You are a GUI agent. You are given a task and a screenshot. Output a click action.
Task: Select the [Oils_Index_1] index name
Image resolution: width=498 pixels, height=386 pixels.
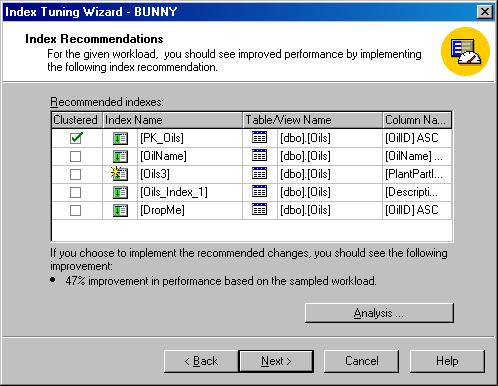(x=174, y=192)
